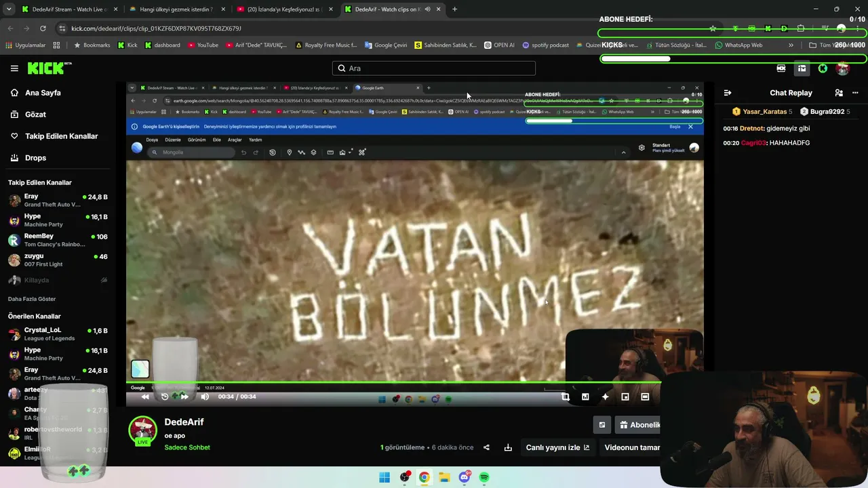Select the offline Killayda channel
Viewport: 868px width, 488px height.
(58, 280)
